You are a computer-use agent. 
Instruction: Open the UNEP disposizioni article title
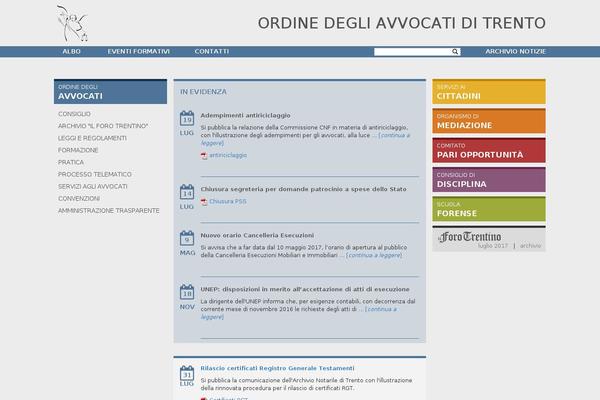point(305,289)
